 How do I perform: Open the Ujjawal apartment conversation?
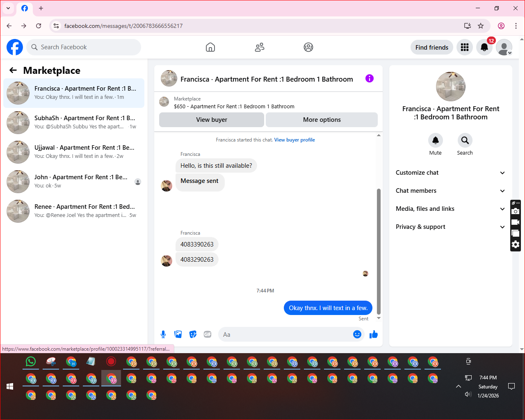tap(74, 152)
